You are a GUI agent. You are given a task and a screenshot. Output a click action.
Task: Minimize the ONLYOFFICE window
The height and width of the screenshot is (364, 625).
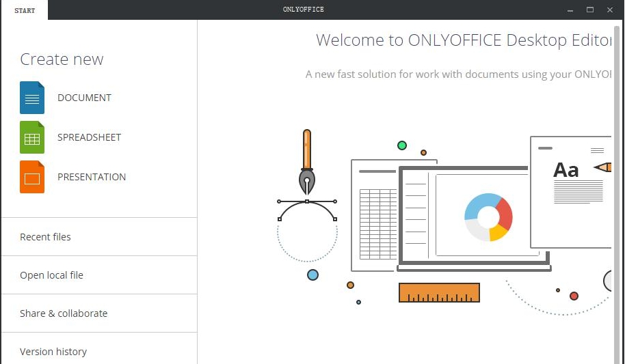[570, 10]
